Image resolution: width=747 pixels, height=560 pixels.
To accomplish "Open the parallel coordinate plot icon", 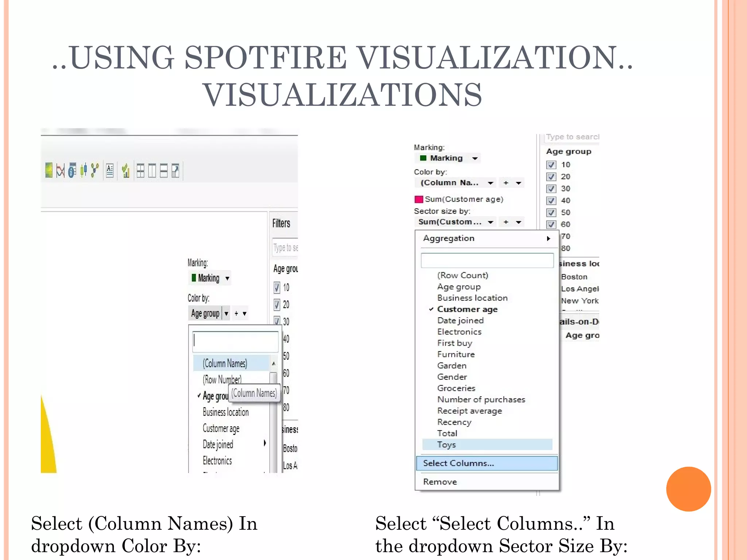I will pos(61,170).
